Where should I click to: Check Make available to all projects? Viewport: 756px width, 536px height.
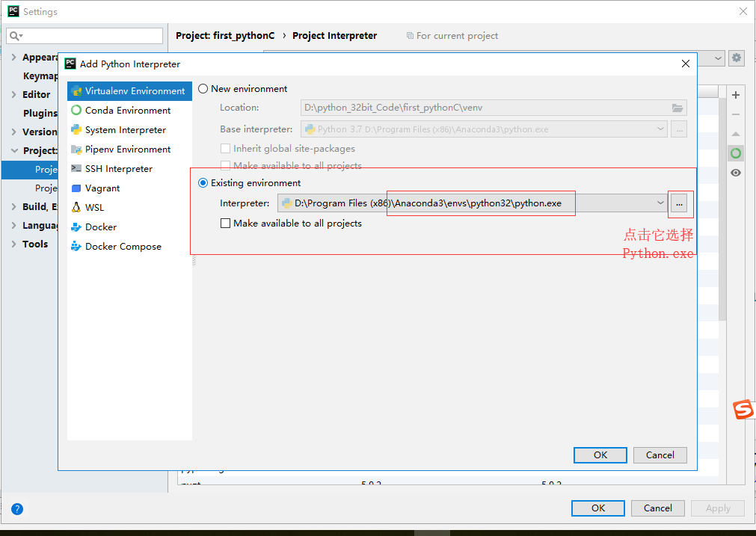pyautogui.click(x=225, y=223)
